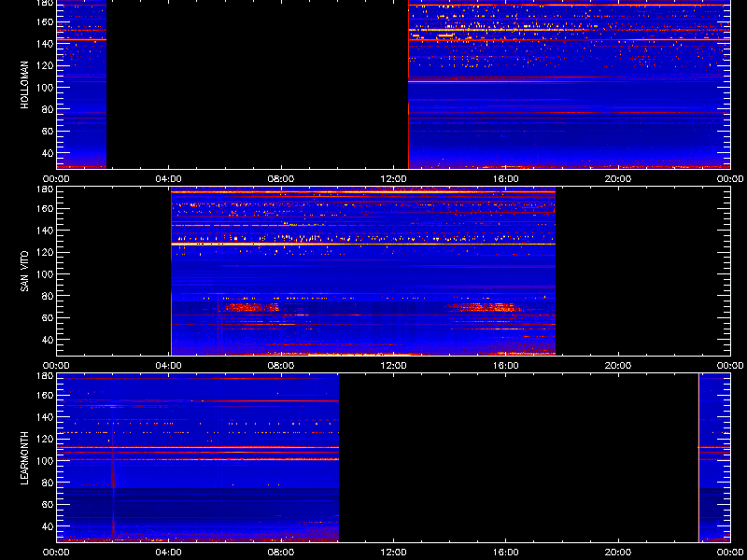The width and height of the screenshot is (747, 560).
Task: Pick the 120 tick label on SAN VITO axis
Action: pos(47,252)
